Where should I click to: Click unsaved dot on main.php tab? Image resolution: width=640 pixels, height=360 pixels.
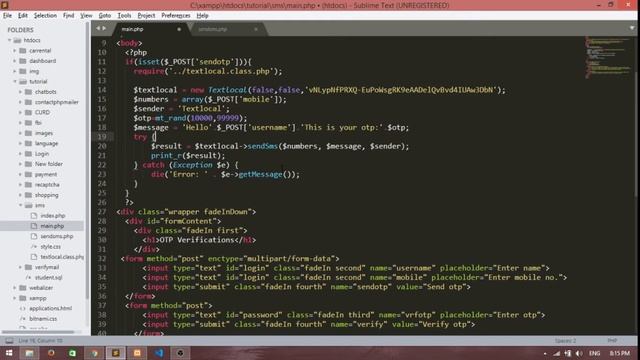[179, 29]
